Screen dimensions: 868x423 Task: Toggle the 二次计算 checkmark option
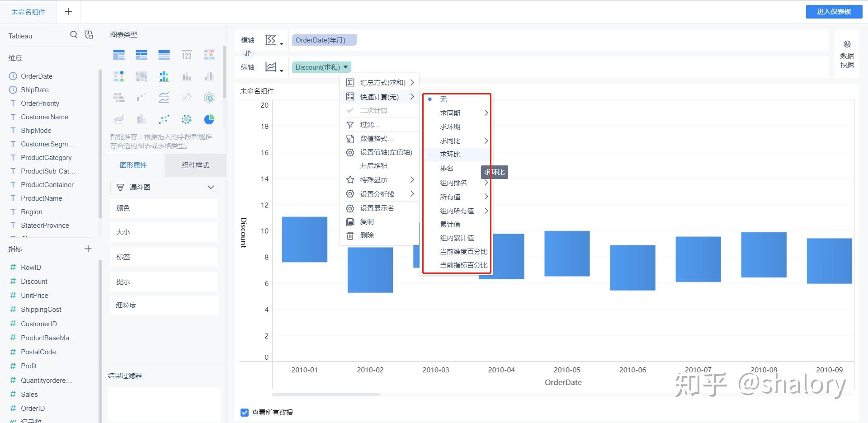click(373, 110)
